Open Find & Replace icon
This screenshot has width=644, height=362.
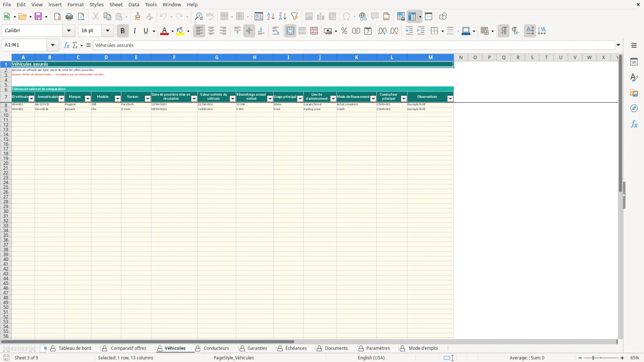pyautogui.click(x=198, y=16)
